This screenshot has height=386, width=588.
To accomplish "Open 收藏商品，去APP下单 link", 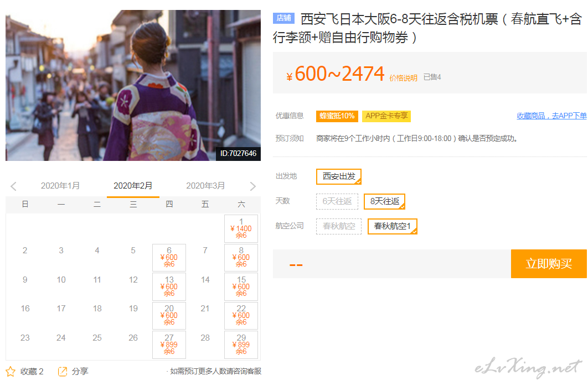I will (x=551, y=116).
